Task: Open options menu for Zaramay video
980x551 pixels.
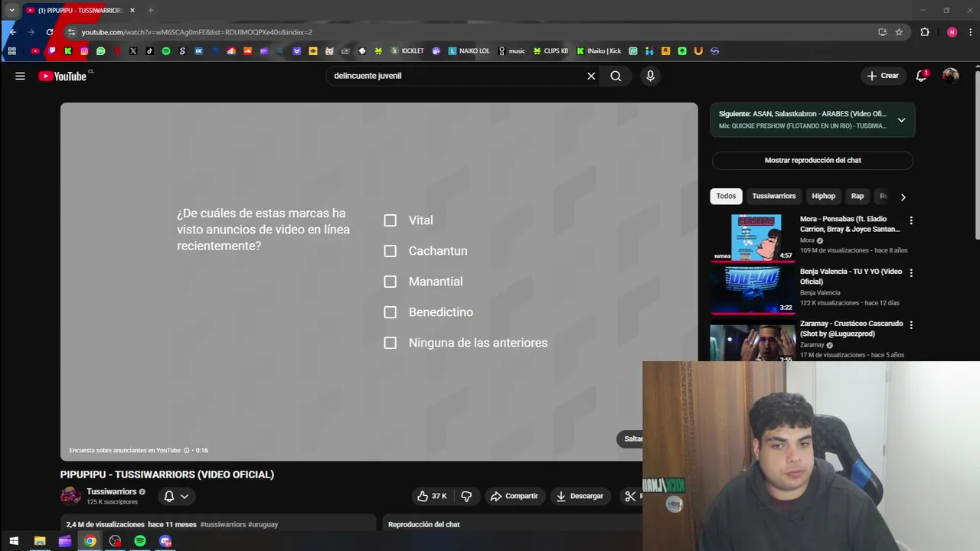Action: pyautogui.click(x=911, y=324)
